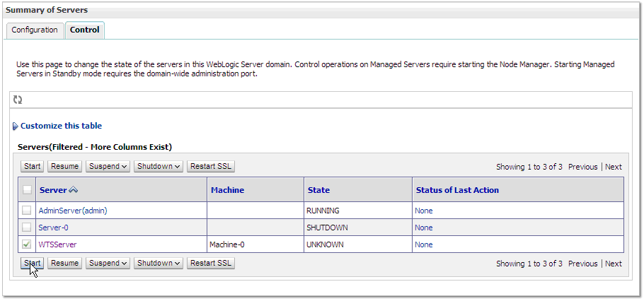Click the None status for Server-0 row
Viewport: 644px width, 301px height.
click(423, 228)
